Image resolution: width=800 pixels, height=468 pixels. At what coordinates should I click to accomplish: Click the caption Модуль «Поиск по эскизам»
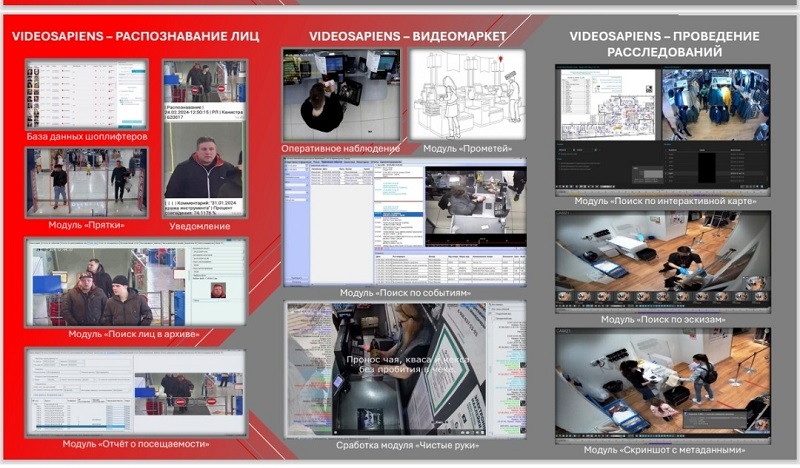(x=663, y=319)
